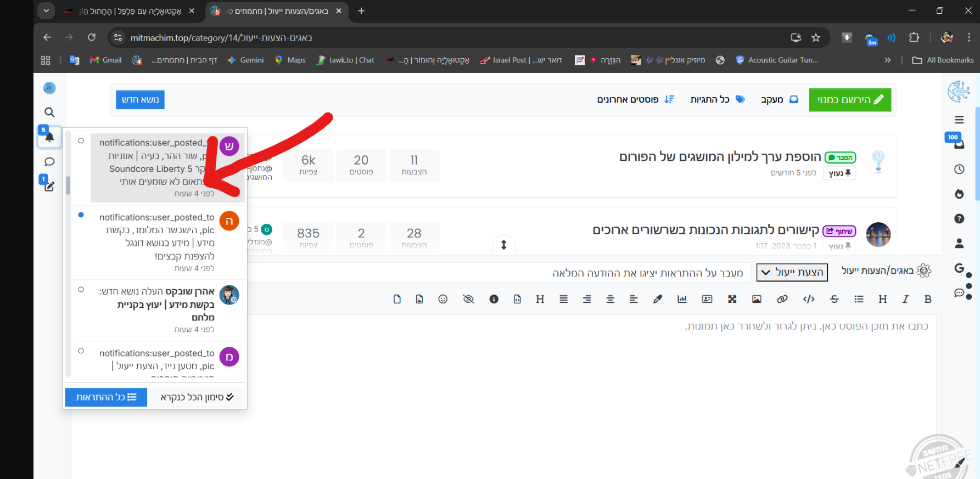Insert a poll using the chart icon
The width and height of the screenshot is (980, 479).
tap(682, 299)
